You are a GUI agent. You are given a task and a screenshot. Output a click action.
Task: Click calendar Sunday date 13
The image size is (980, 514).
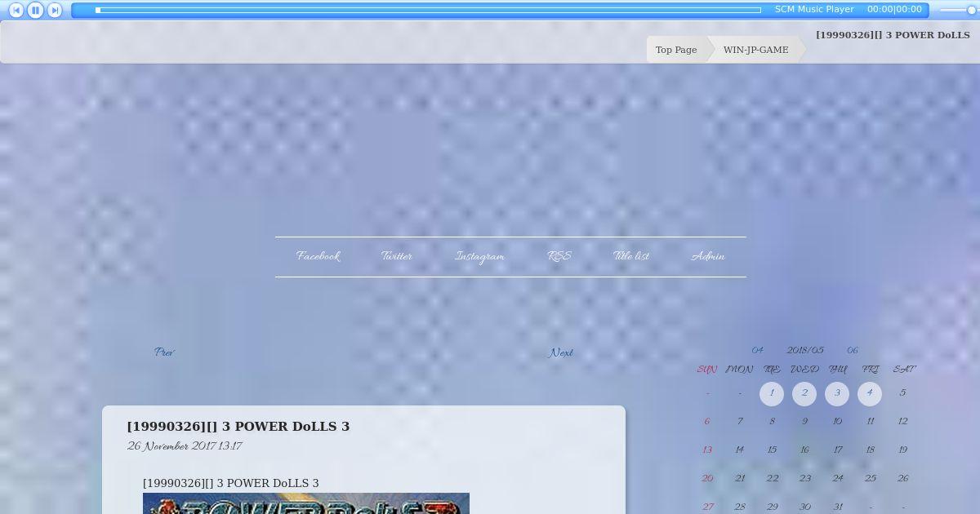coord(707,450)
